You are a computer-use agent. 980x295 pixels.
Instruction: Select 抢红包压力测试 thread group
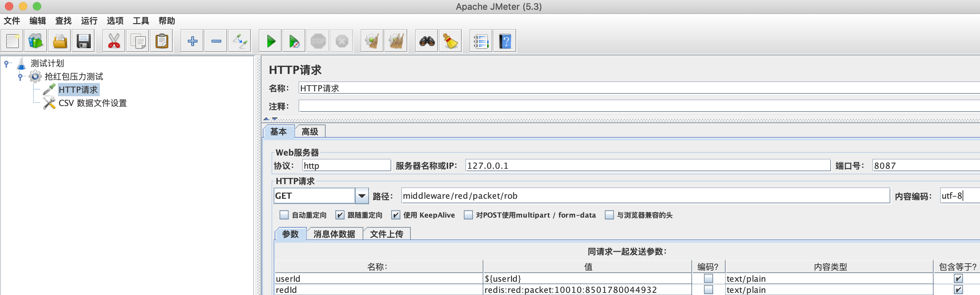(x=74, y=77)
